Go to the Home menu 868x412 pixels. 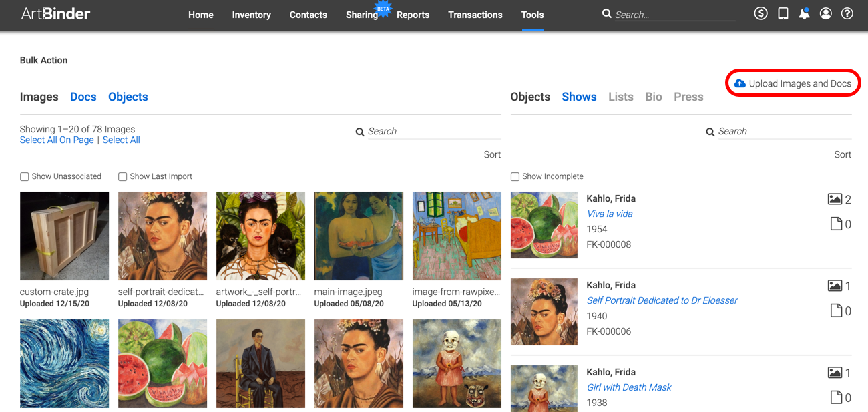pyautogui.click(x=201, y=15)
